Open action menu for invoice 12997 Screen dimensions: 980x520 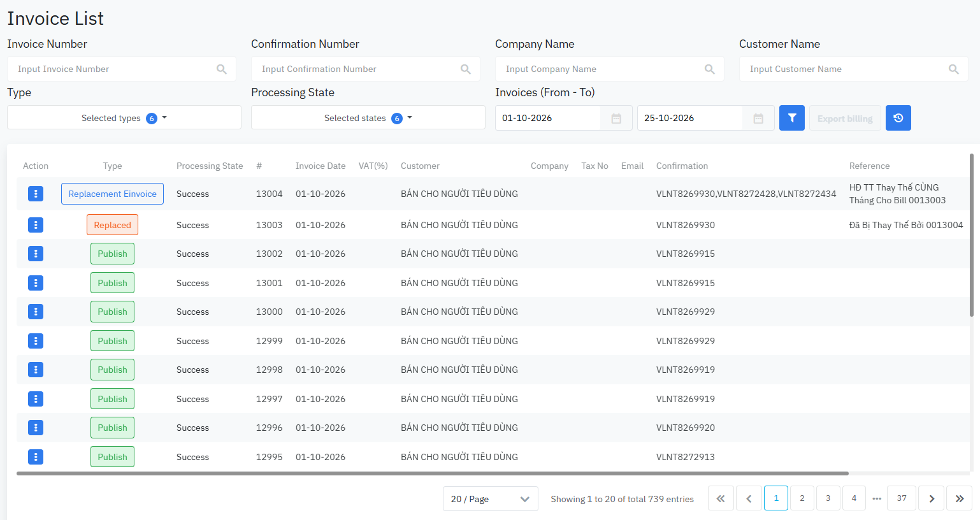tap(36, 399)
